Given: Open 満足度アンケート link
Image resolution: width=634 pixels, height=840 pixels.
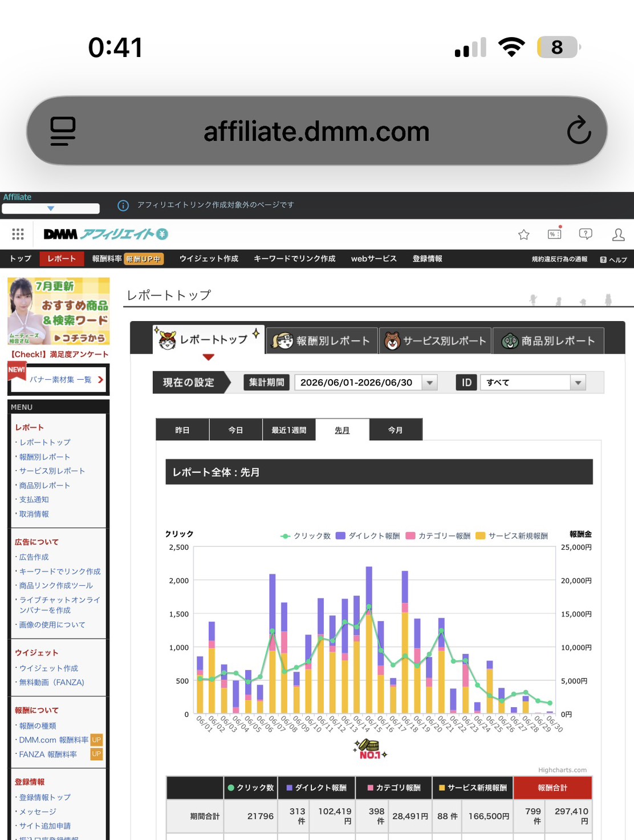Looking at the screenshot, I should [x=59, y=354].
